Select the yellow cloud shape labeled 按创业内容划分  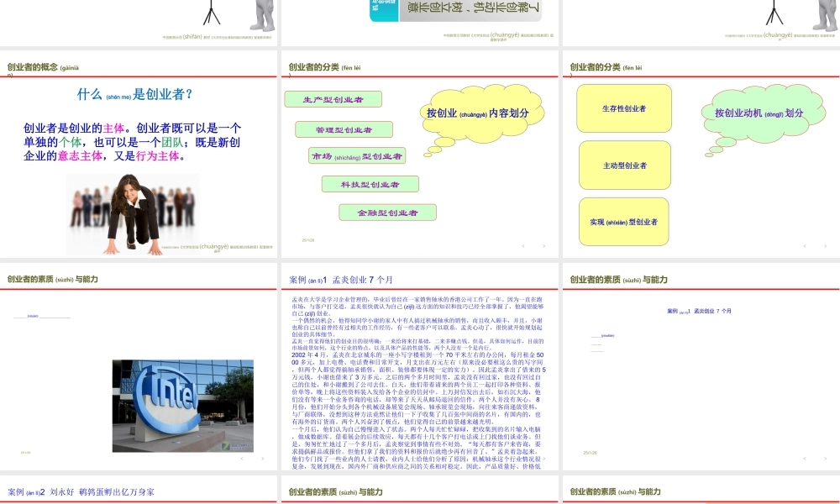pyautogui.click(x=483, y=113)
